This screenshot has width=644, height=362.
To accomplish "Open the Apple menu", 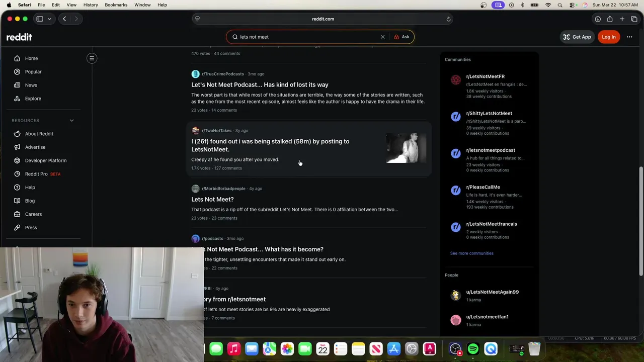I will pyautogui.click(x=9, y=5).
